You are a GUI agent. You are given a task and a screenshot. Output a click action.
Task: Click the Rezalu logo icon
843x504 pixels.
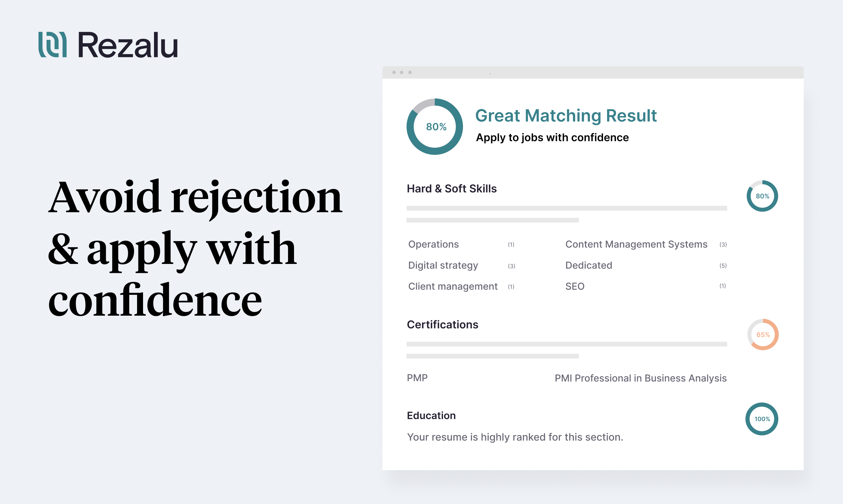(x=52, y=44)
